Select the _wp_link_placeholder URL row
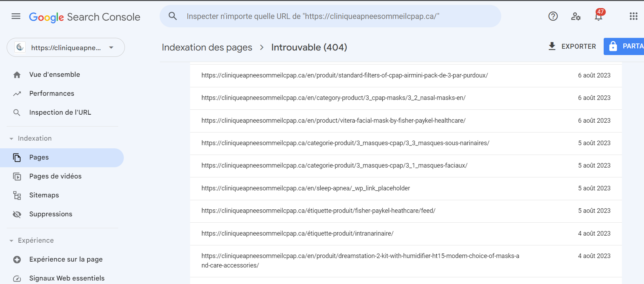 click(406, 188)
